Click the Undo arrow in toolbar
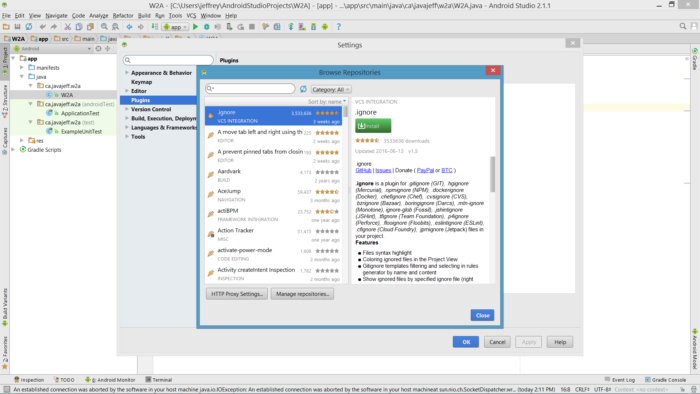Viewport: 700px width, 394px height. tap(42, 27)
